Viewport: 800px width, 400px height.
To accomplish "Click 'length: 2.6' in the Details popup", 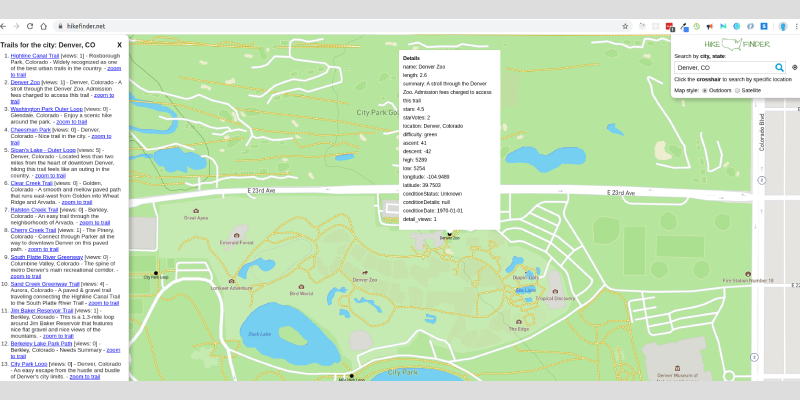I will coord(415,75).
